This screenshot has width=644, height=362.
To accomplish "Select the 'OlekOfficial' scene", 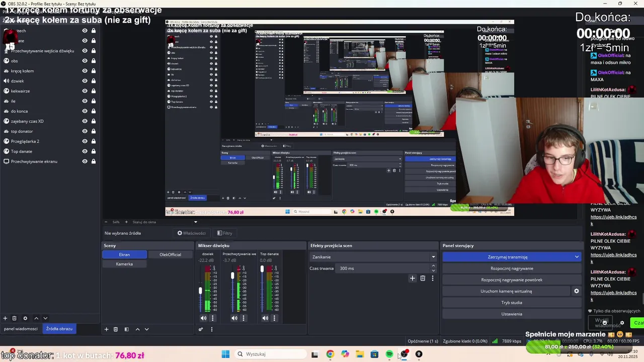I will [x=170, y=254].
